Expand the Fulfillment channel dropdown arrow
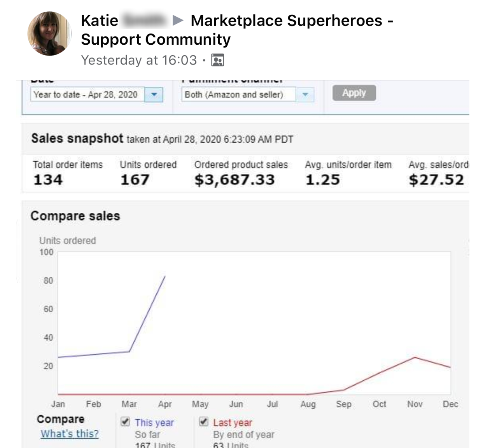This screenshot has height=448, width=483. (305, 94)
